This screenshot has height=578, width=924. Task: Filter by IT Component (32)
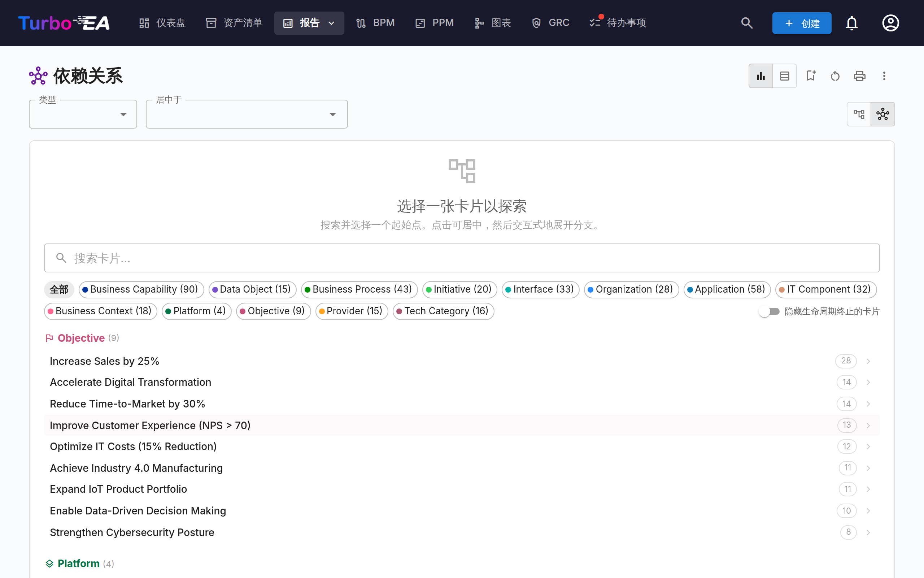[x=826, y=289]
